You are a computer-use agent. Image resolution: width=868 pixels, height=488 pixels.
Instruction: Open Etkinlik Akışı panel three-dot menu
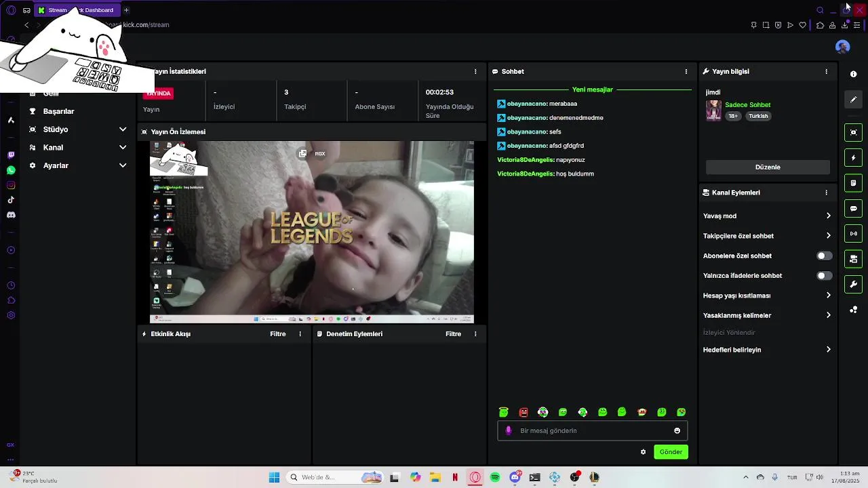tap(300, 334)
